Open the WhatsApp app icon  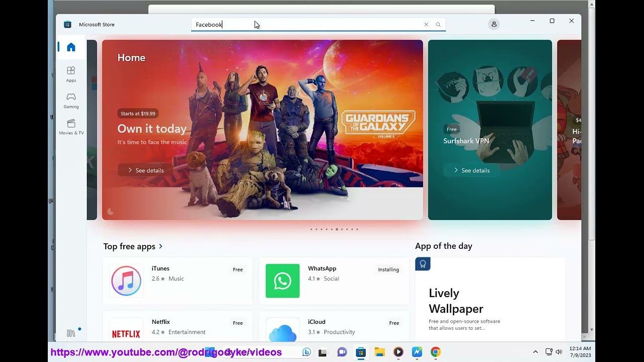(x=282, y=281)
